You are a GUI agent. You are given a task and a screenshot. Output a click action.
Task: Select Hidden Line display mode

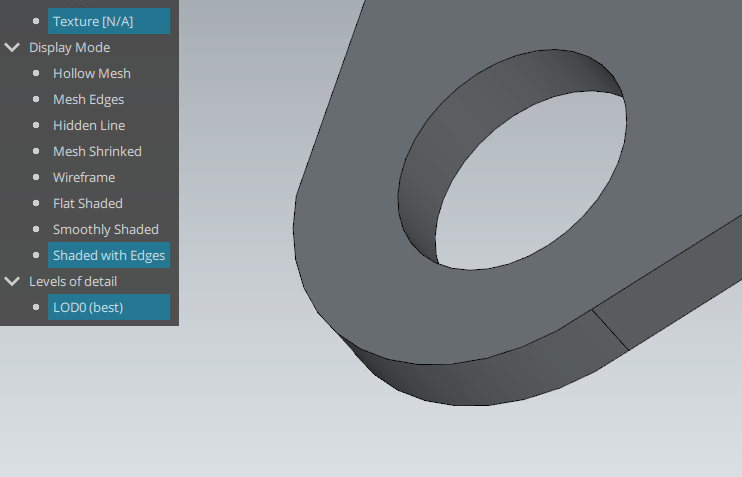click(89, 125)
